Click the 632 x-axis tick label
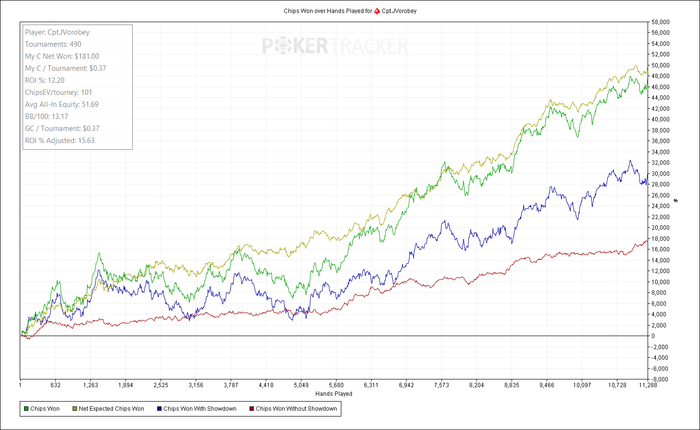 click(x=55, y=385)
